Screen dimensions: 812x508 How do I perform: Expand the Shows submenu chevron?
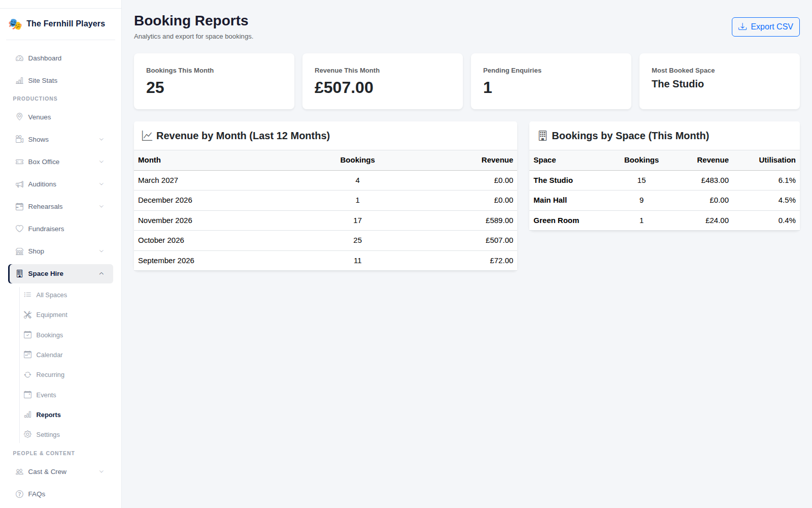(x=101, y=140)
